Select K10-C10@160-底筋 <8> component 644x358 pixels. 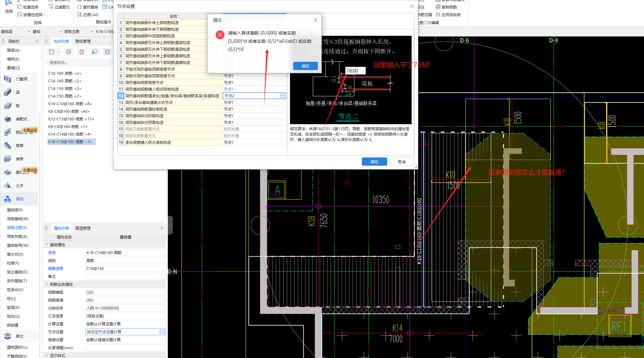point(70,104)
